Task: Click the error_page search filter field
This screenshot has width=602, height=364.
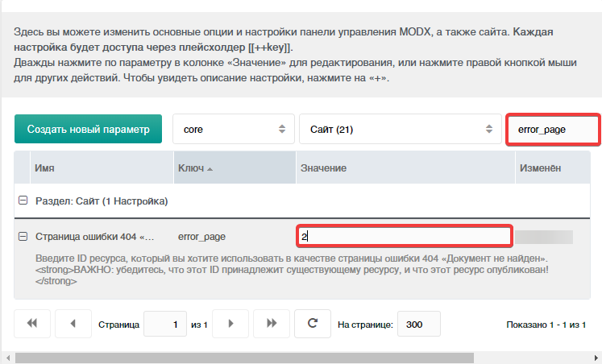Action: (553, 129)
